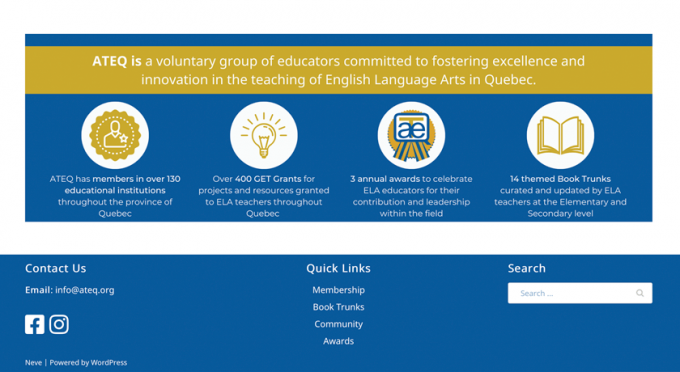Click the info@ateq.org email address
680x372 pixels.
click(85, 290)
